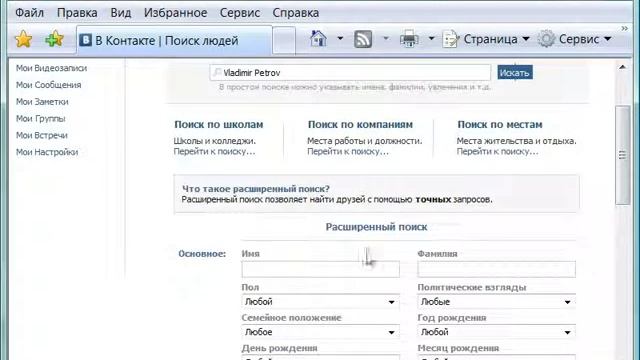Image resolution: width=640 pixels, height=360 pixels.
Task: Go to the Home page icon
Action: [318, 39]
